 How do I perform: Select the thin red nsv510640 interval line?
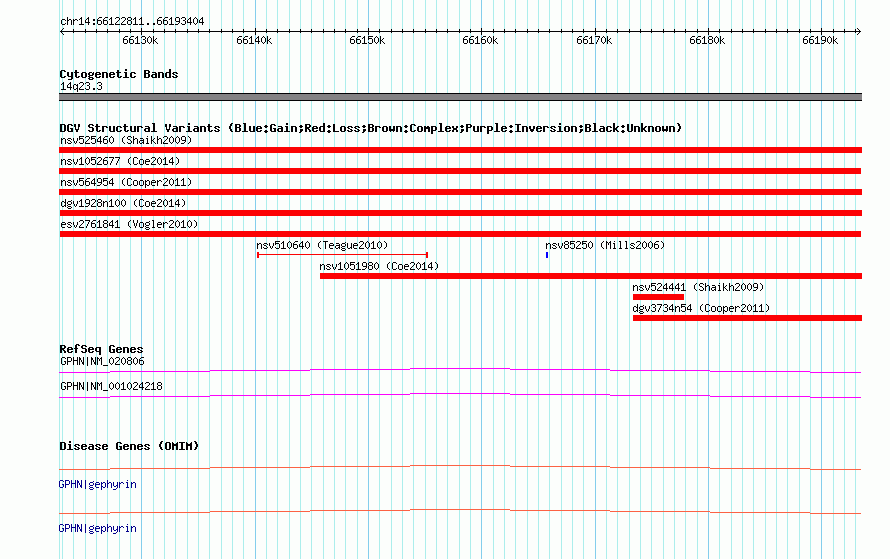point(342,255)
